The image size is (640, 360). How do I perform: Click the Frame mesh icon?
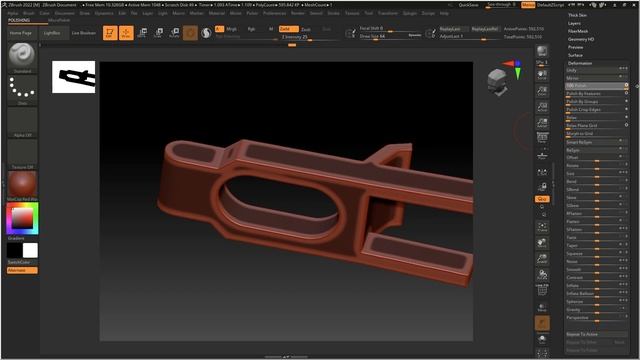[542, 227]
